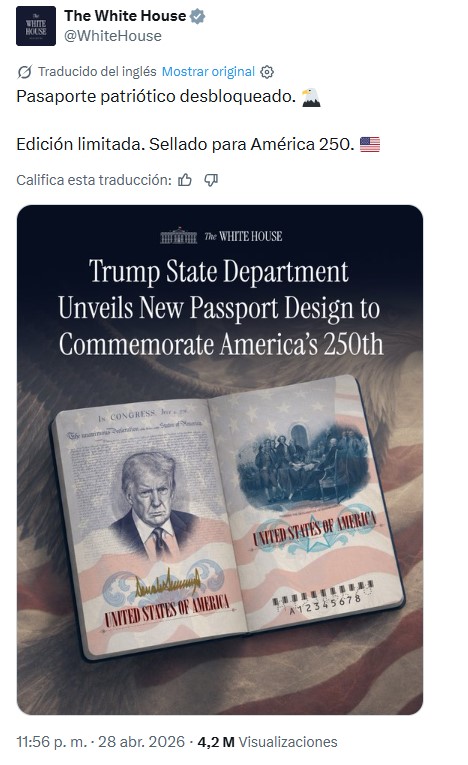Click the White House building logo in the image
The width and height of the screenshot is (468, 765).
[x=179, y=236]
